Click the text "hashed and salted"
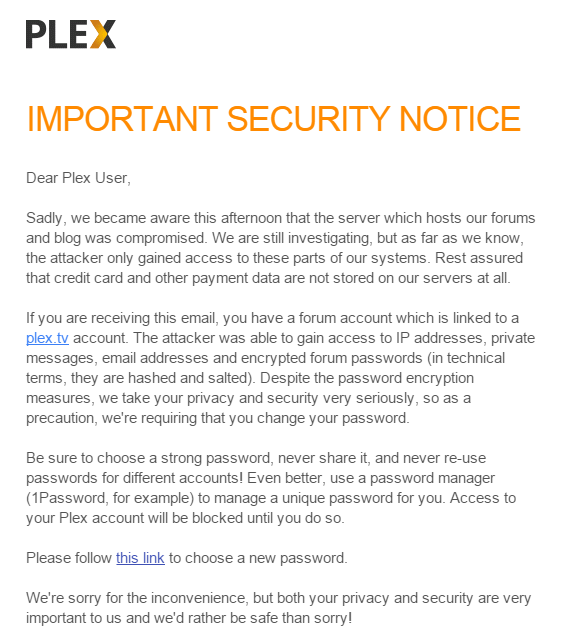The height and width of the screenshot is (639, 572). click(x=188, y=378)
